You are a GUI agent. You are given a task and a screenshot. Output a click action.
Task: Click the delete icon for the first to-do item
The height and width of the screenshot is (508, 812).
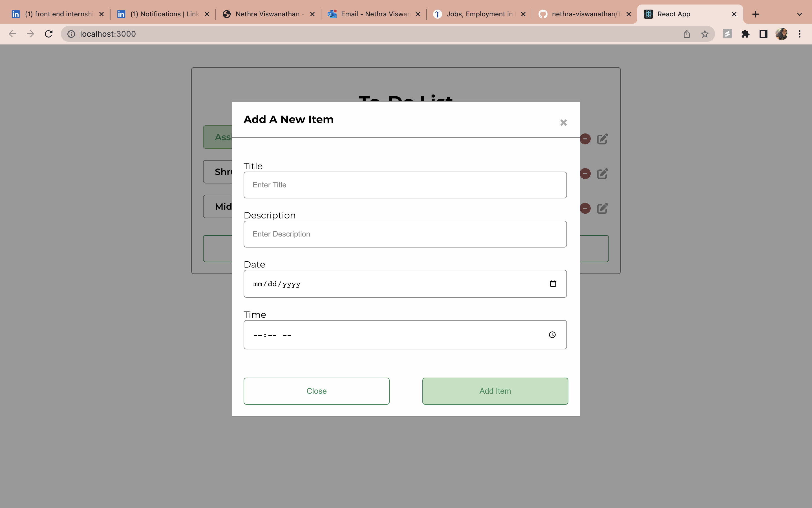coord(585,139)
